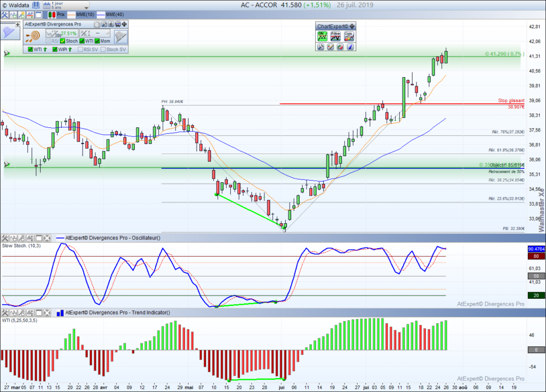Screen dimensions: 546x392
Task: Select the Oscillateur() legend label
Action: click(113, 238)
